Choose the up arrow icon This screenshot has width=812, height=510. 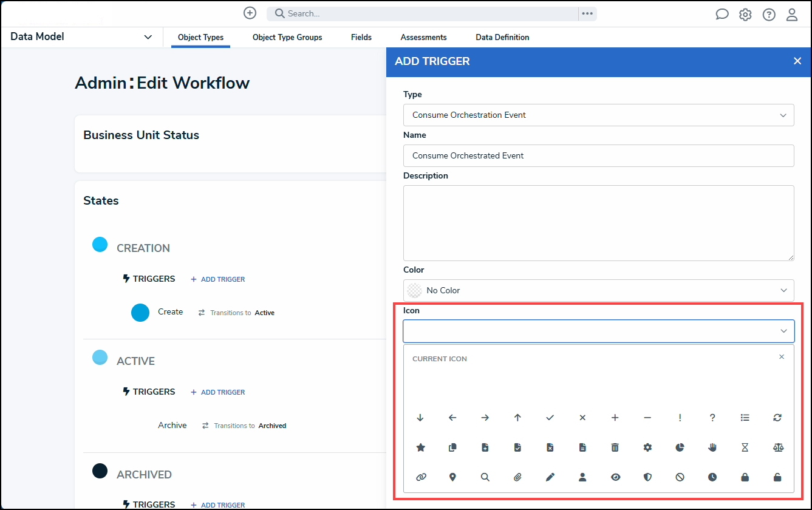click(x=517, y=418)
